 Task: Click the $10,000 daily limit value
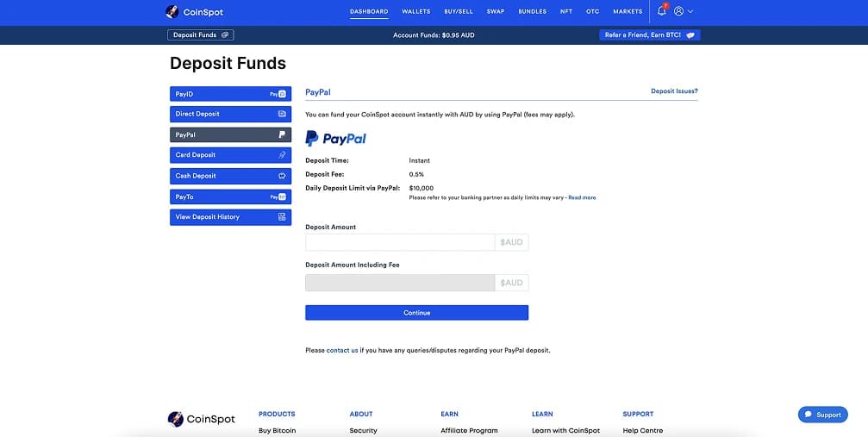click(422, 188)
